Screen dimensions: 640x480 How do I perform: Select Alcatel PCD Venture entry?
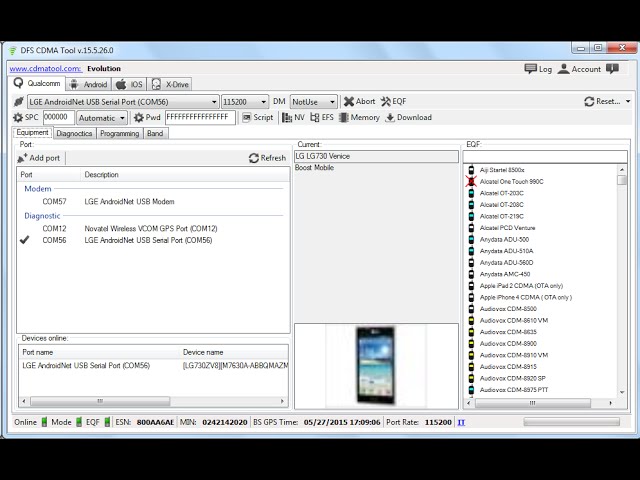click(507, 228)
